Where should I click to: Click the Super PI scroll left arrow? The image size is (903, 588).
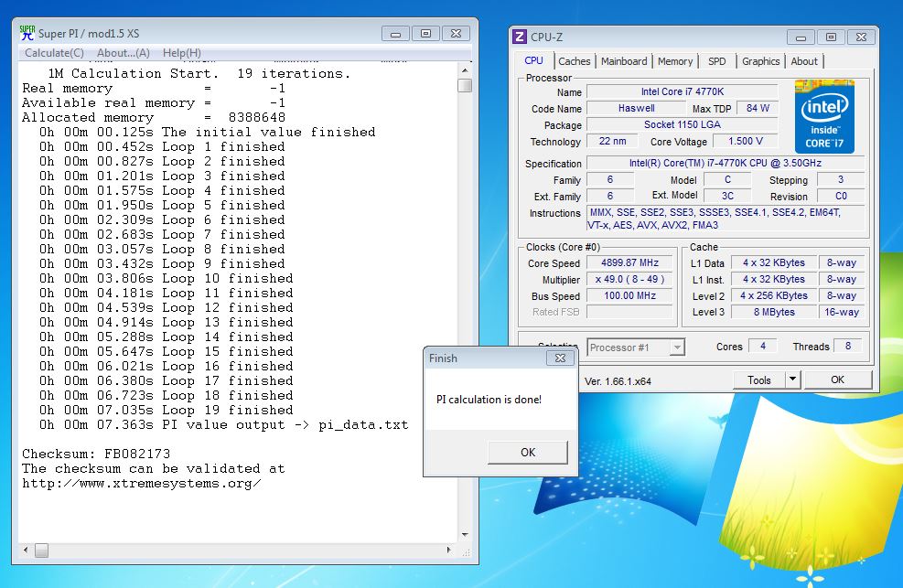[26, 550]
